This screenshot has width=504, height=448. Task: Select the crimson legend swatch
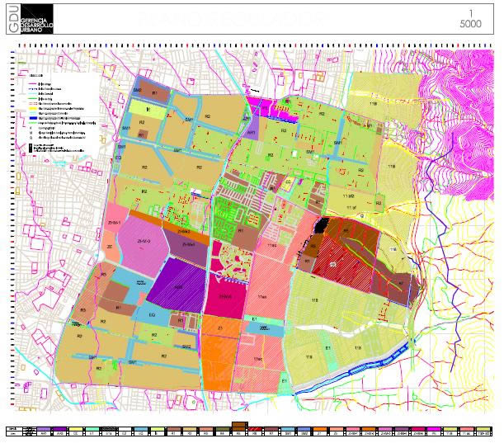418,429
